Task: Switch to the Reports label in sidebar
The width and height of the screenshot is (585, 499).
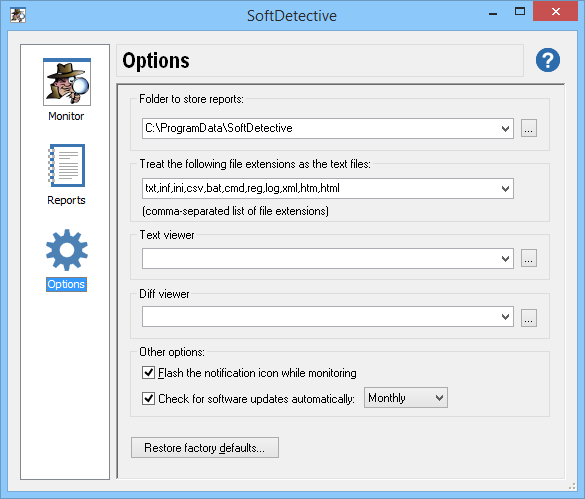Action: (66, 200)
